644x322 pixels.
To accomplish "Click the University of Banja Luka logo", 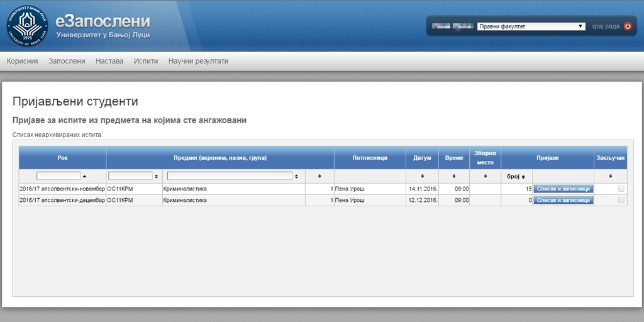I will pyautogui.click(x=27, y=26).
